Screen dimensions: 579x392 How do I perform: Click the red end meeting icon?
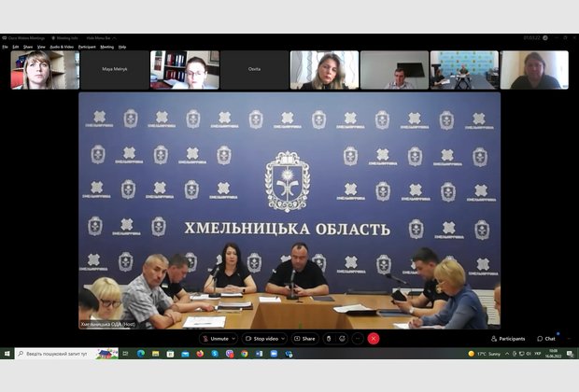tap(374, 339)
